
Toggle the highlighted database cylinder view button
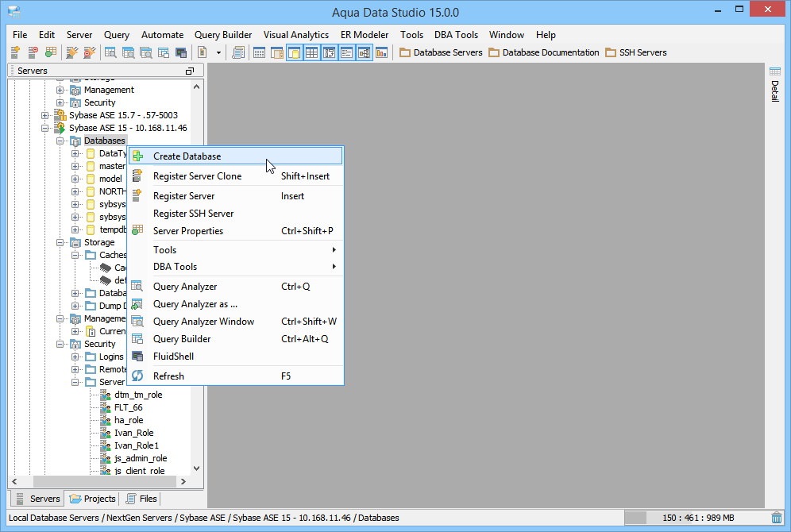point(294,52)
